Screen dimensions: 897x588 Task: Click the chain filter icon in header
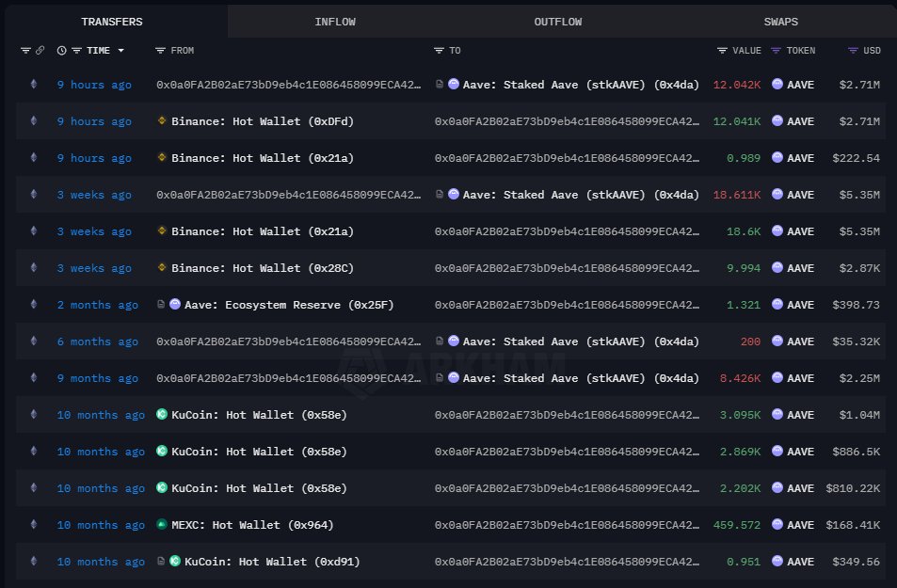[25, 51]
